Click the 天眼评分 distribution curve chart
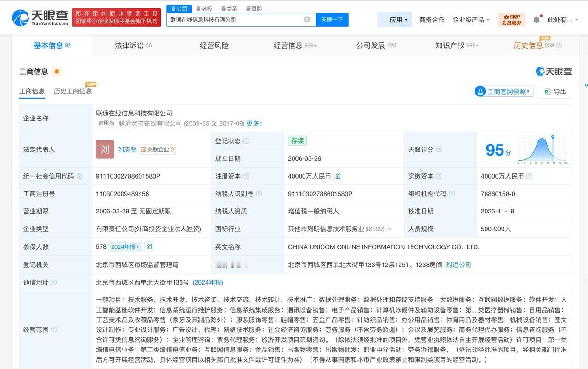 (x=543, y=150)
